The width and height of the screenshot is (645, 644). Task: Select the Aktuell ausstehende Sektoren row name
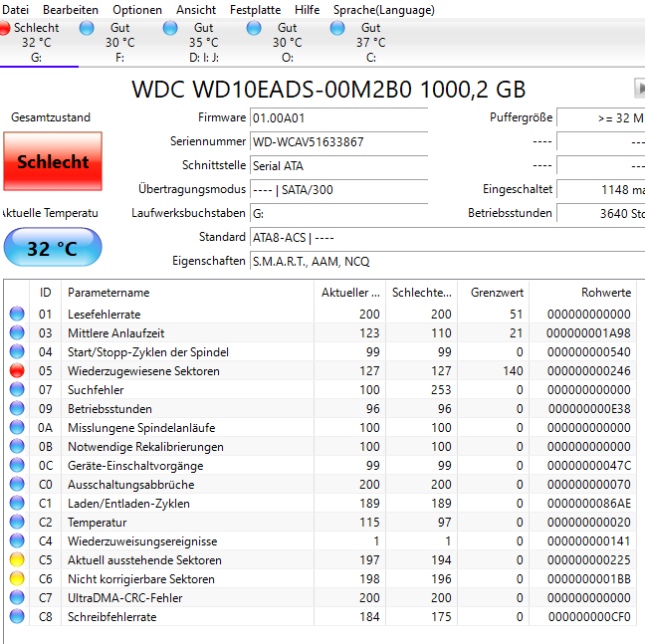pos(144,560)
